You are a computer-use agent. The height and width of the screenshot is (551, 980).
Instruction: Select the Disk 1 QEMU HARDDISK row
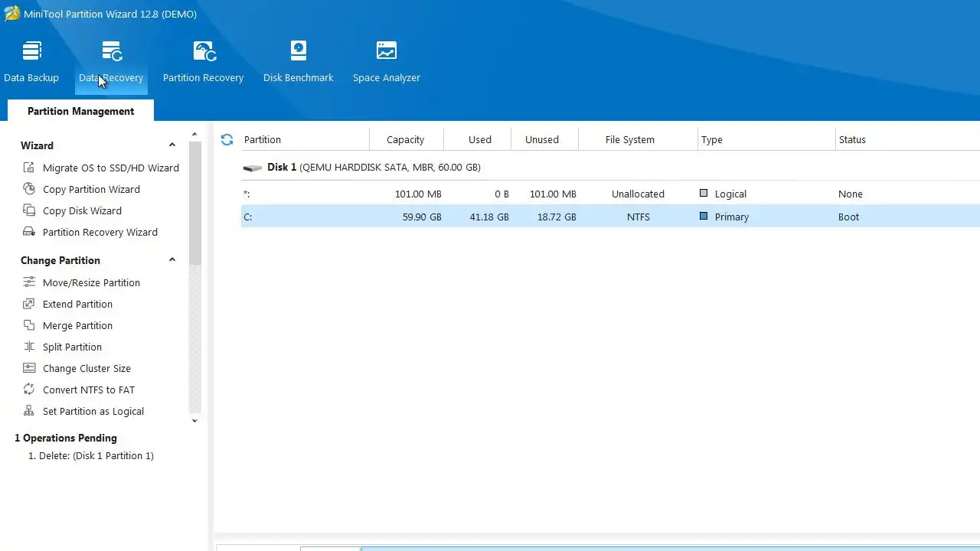click(x=610, y=168)
